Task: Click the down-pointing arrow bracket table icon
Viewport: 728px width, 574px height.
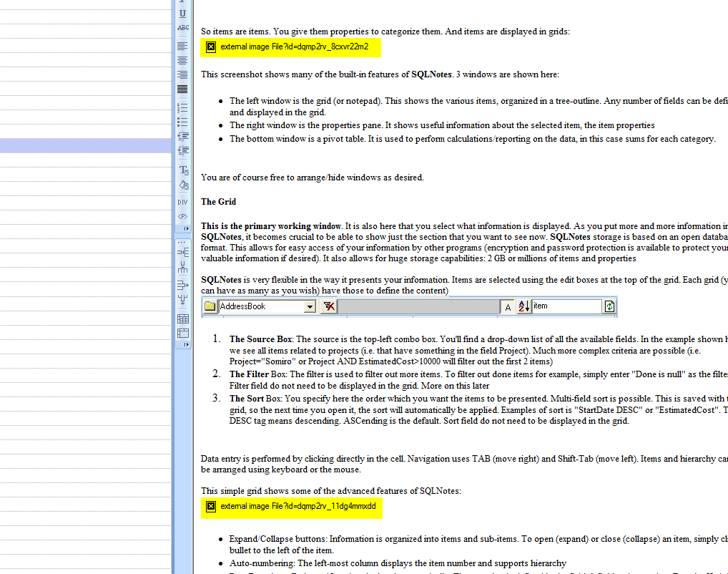Action: (183, 300)
